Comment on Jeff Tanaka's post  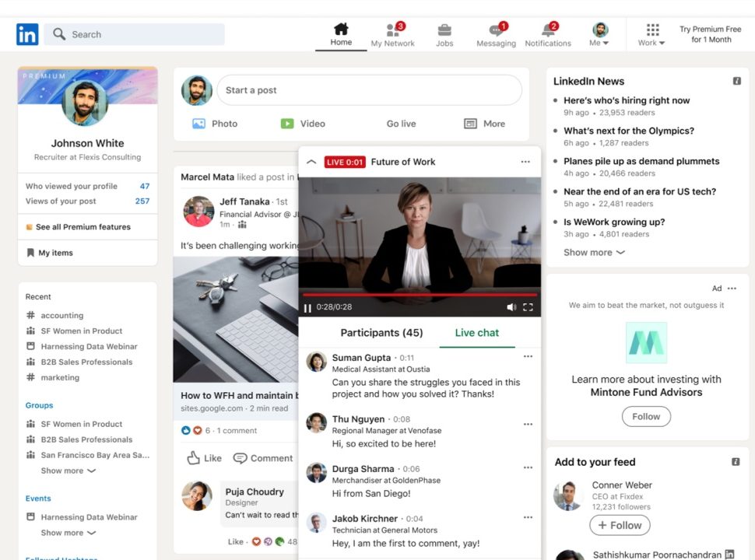point(263,458)
